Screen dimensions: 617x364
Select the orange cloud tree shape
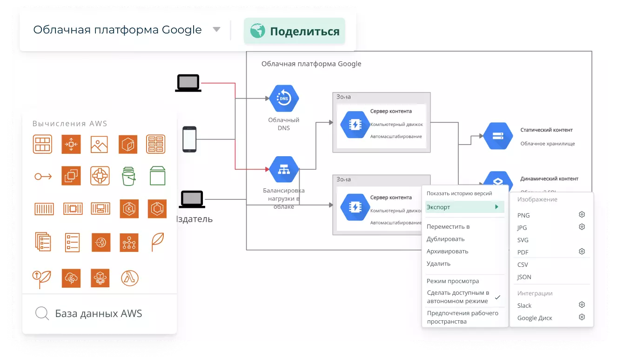click(71, 278)
